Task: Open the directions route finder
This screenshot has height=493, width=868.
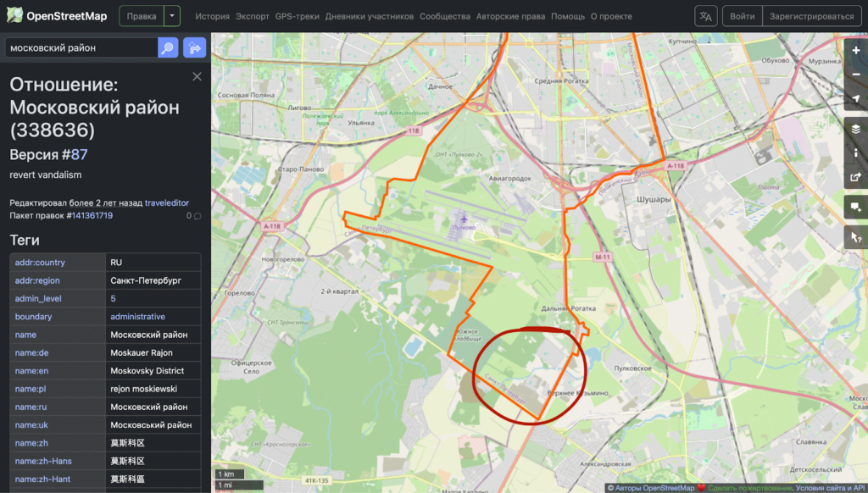Action: point(194,48)
